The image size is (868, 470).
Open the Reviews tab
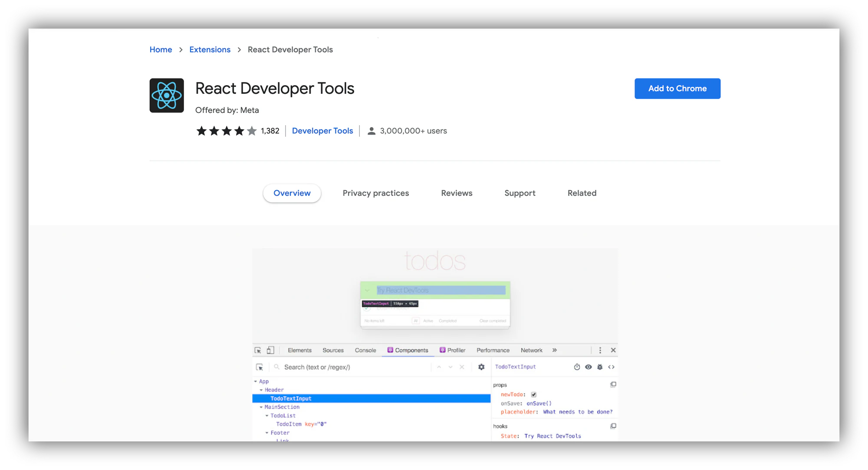click(457, 193)
